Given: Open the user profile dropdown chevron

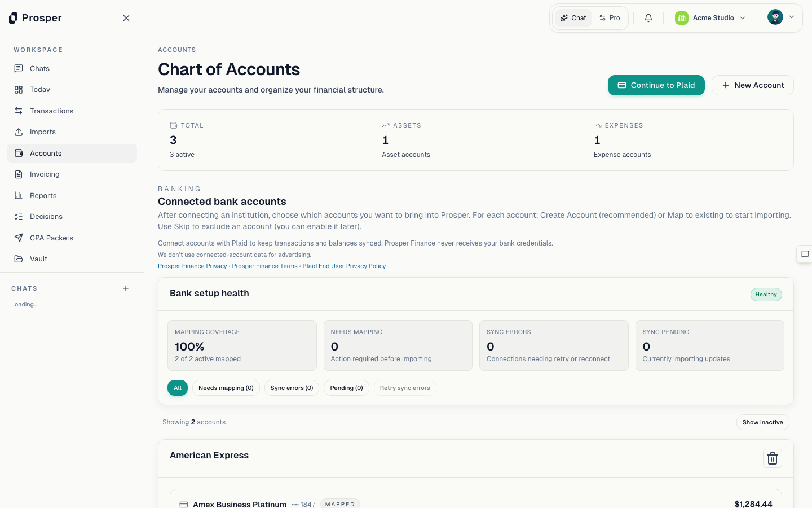Looking at the screenshot, I should [x=792, y=17].
